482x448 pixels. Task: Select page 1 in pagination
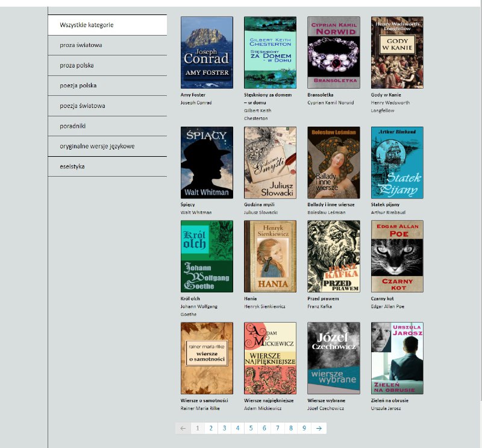pos(198,428)
